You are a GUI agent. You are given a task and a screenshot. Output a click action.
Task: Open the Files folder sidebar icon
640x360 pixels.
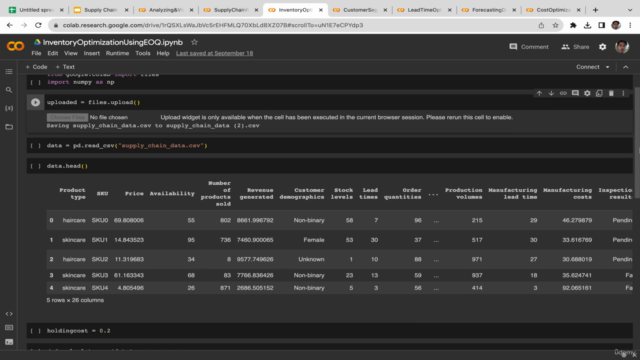click(x=9, y=127)
